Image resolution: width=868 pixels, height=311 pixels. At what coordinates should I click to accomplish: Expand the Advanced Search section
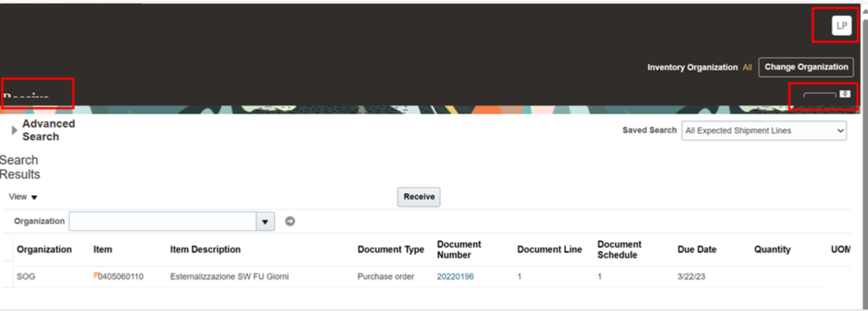coord(14,131)
